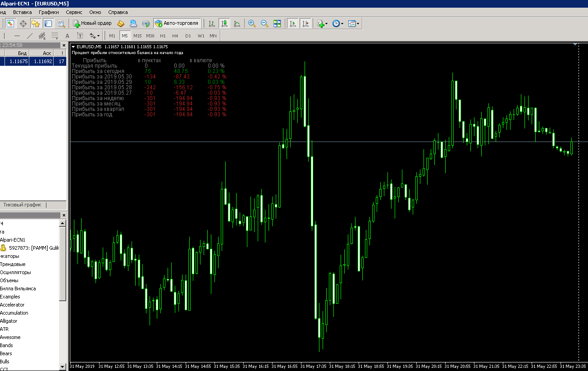
Task: Draw a horizontal line on chart
Action: [17, 36]
